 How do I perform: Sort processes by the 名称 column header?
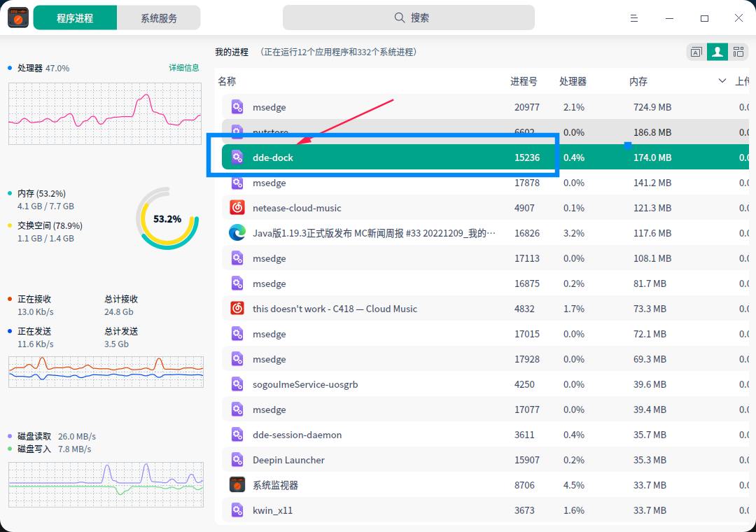click(x=227, y=81)
